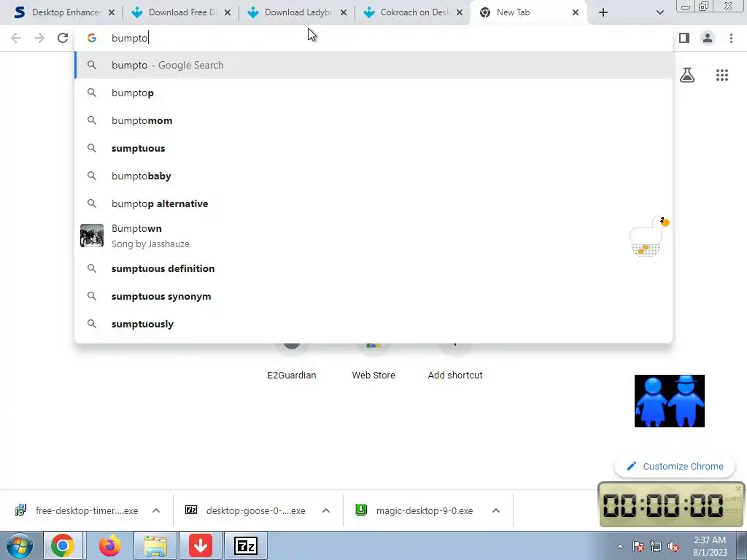Launch Firefox from taskbar

point(109,545)
